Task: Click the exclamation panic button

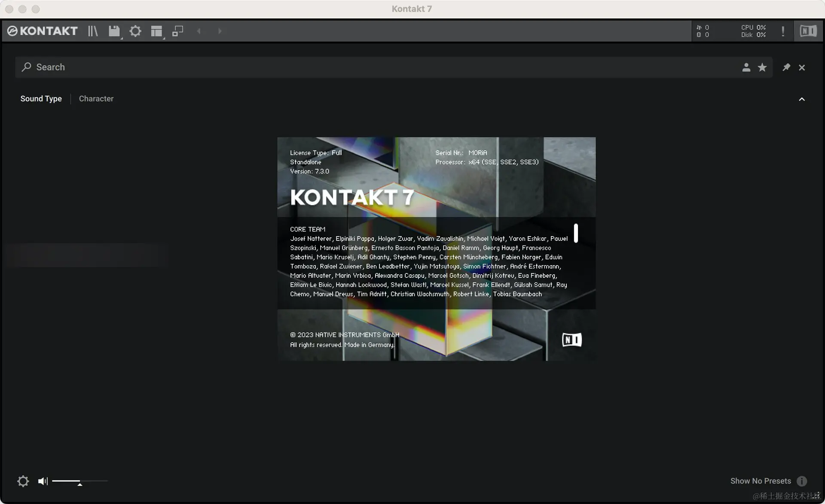Action: (783, 31)
